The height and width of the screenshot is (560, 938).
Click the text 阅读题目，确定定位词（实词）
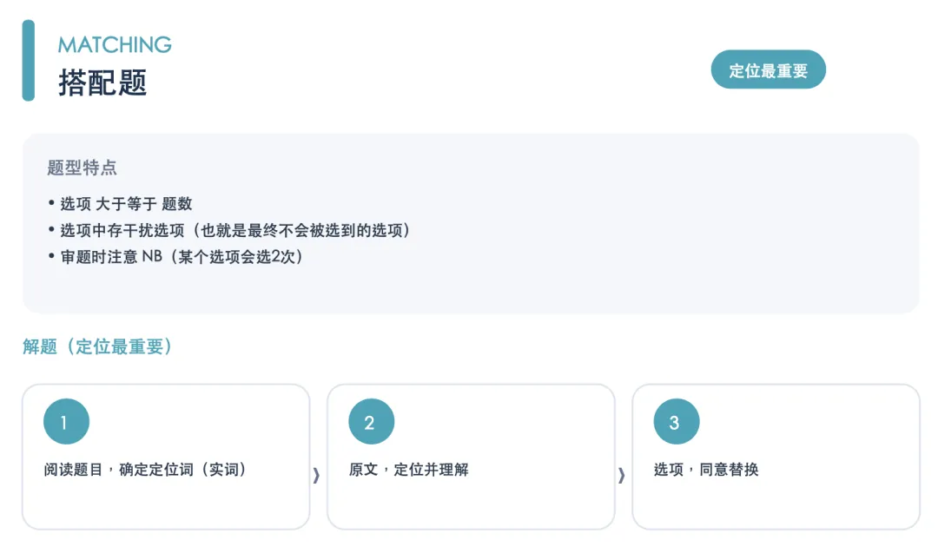(x=145, y=470)
